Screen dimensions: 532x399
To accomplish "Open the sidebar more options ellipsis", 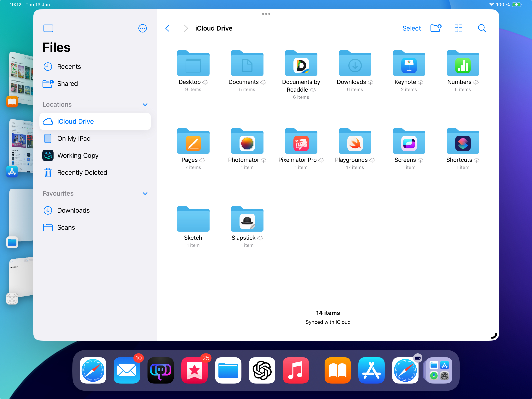I will (x=142, y=28).
